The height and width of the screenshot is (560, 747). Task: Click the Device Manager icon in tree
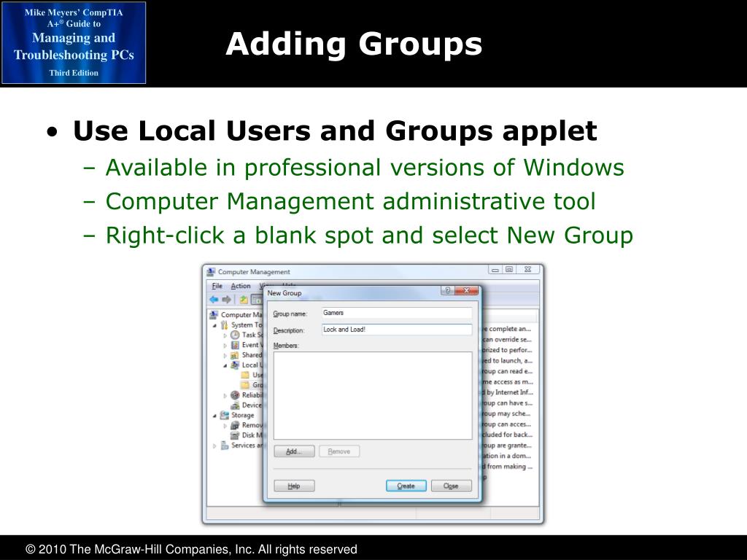235,405
